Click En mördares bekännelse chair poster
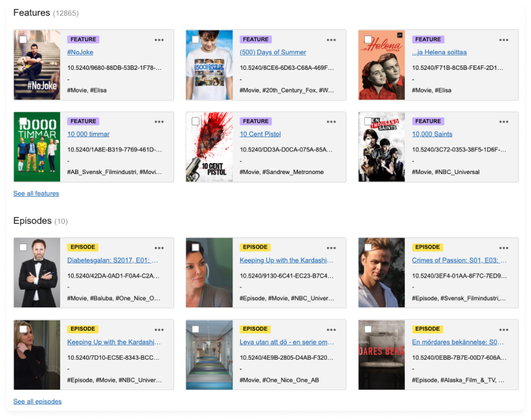The image size is (531, 420). pos(381,355)
